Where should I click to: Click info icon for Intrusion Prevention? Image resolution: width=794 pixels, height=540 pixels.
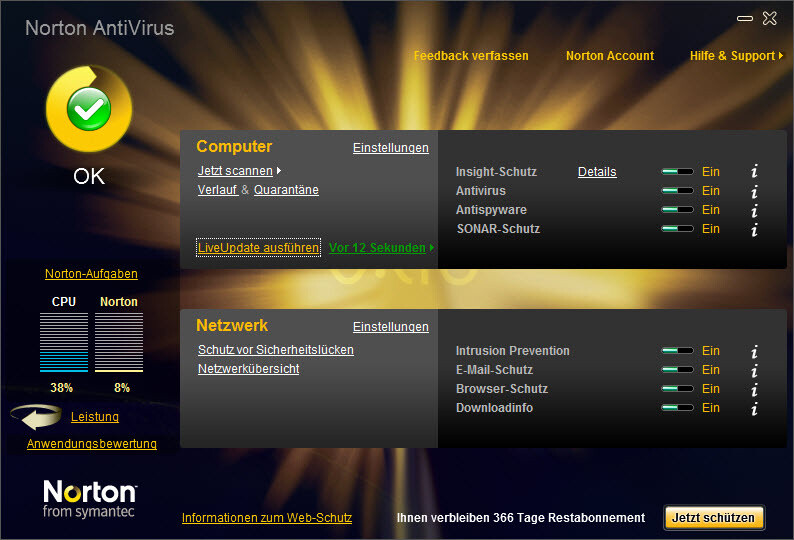click(754, 351)
